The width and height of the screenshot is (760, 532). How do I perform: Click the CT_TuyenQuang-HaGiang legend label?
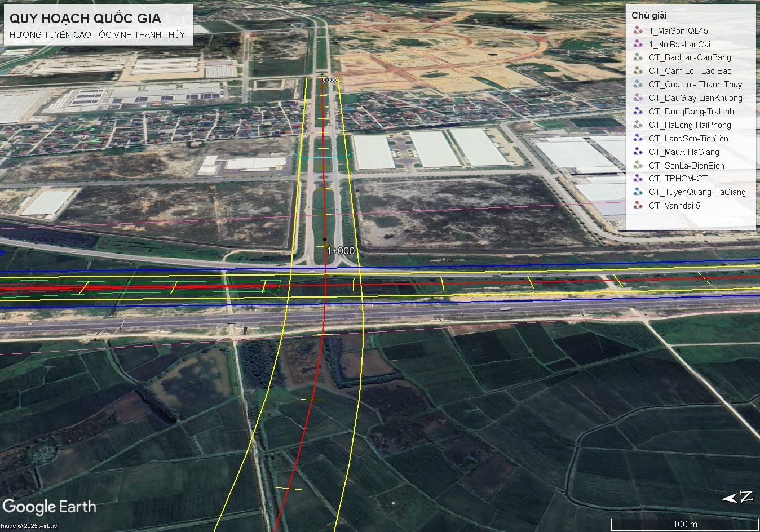697,192
